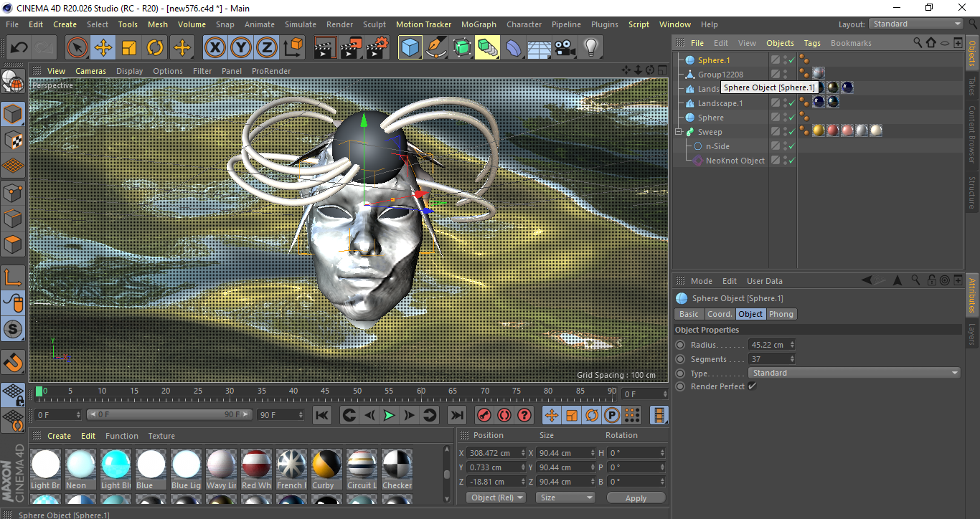
Task: Toggle the Y axis lock icon
Action: coord(240,47)
